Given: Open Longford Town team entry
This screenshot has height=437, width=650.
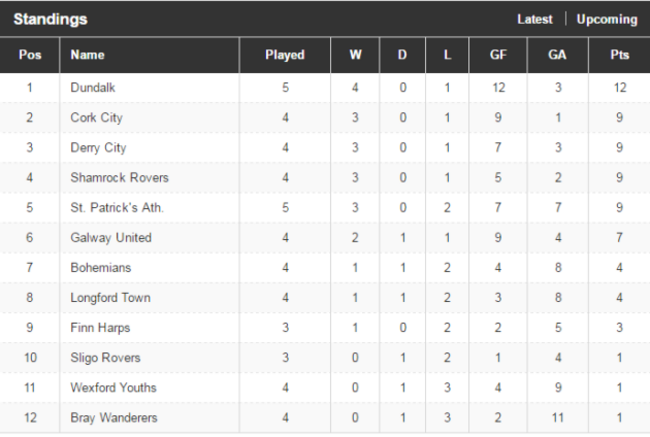Looking at the screenshot, I should click(110, 298).
